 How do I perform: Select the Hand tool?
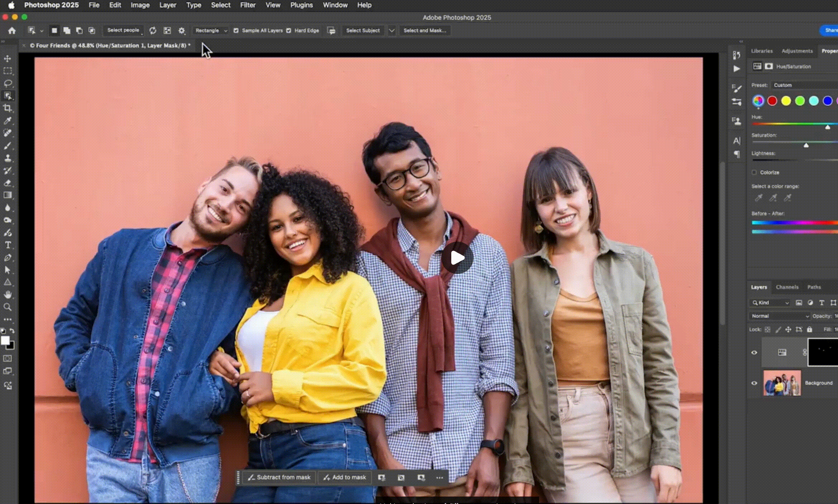8,295
